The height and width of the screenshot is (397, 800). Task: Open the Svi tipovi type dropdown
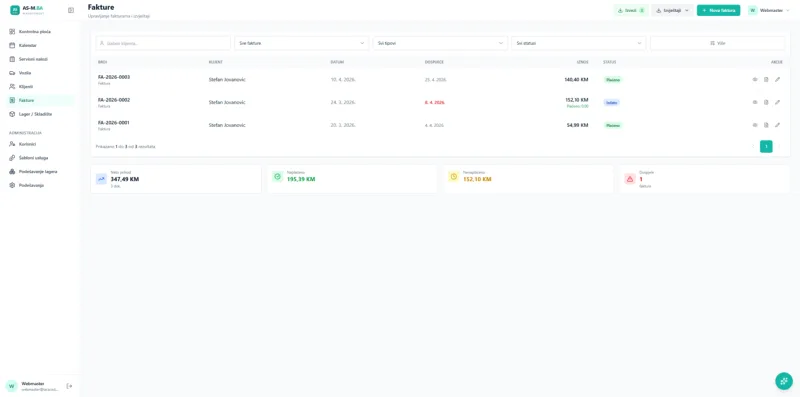440,43
